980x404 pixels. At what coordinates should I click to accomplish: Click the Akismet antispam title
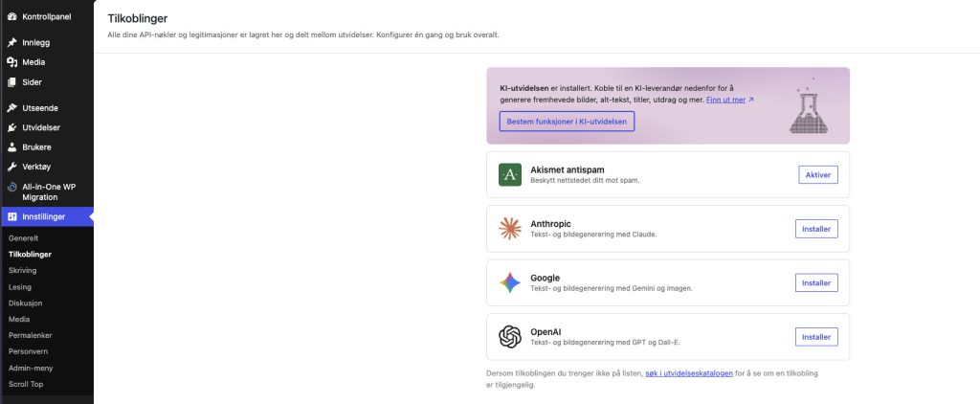point(568,170)
